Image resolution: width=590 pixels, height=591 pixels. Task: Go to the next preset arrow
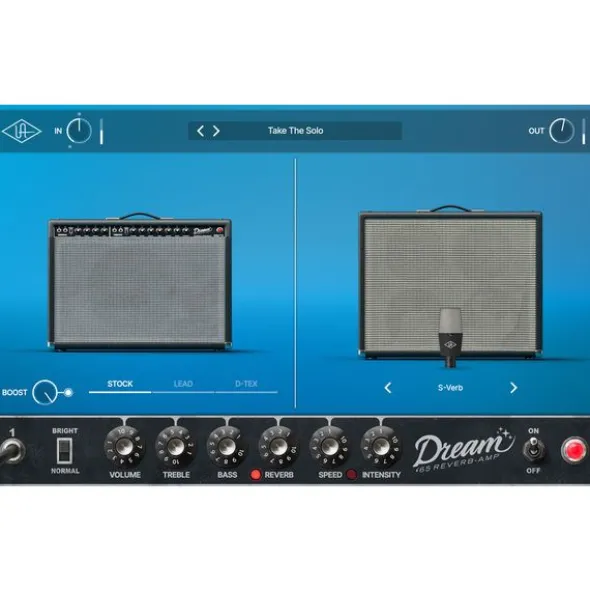[x=216, y=131]
